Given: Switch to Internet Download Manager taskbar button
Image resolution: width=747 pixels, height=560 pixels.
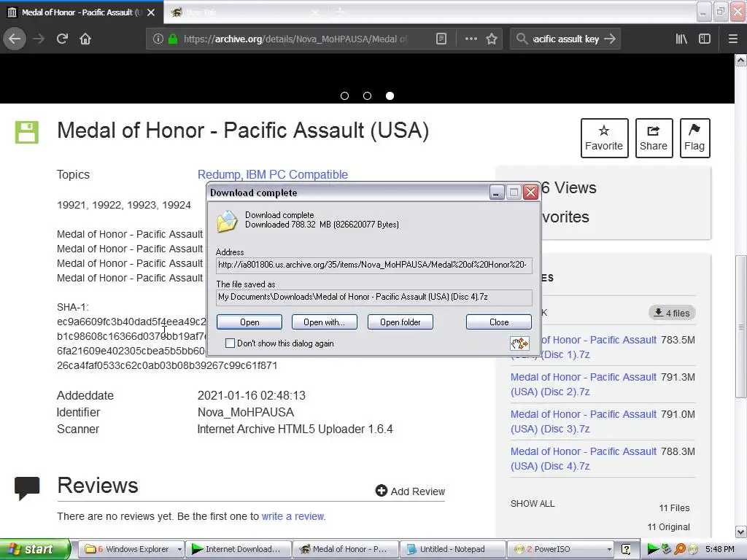Looking at the screenshot, I should coord(237,549).
